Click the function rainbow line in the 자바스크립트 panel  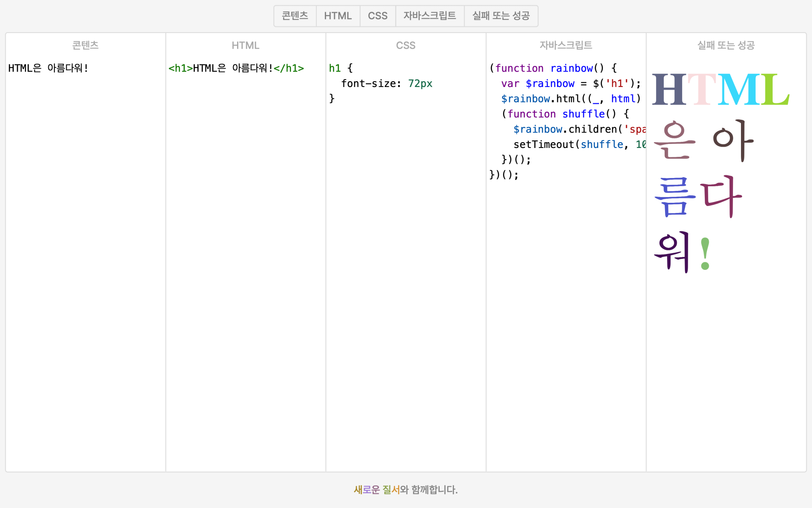552,68
